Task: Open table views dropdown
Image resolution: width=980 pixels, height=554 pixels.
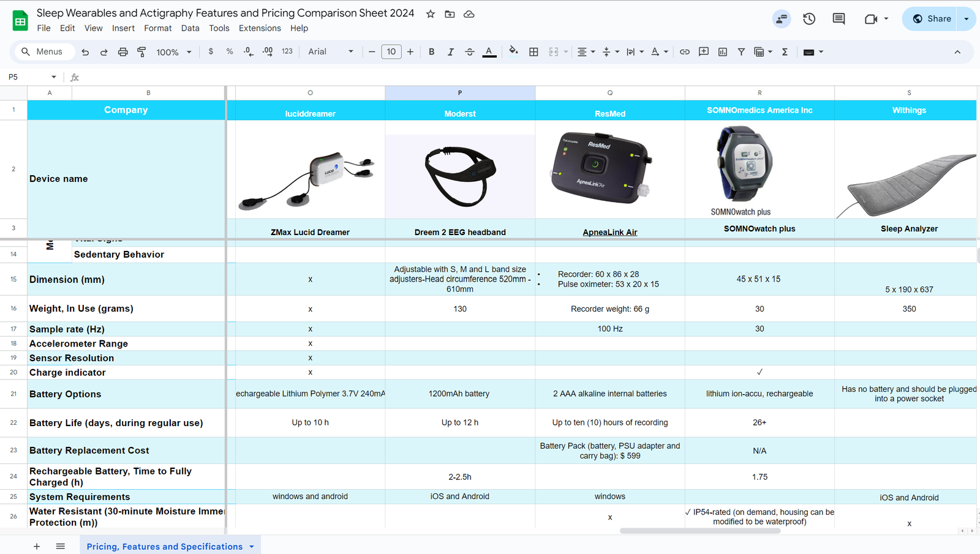Action: click(763, 52)
